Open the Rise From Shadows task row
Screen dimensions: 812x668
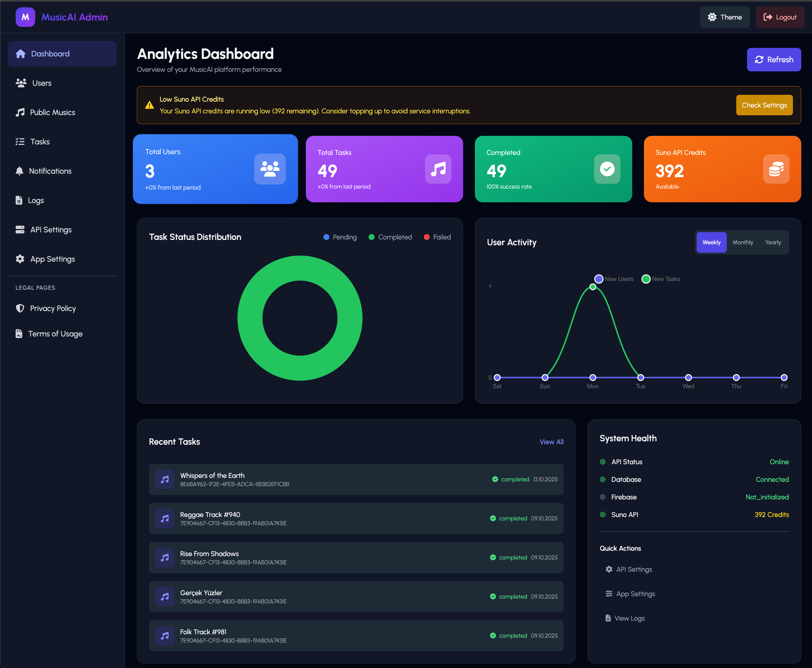(x=356, y=558)
